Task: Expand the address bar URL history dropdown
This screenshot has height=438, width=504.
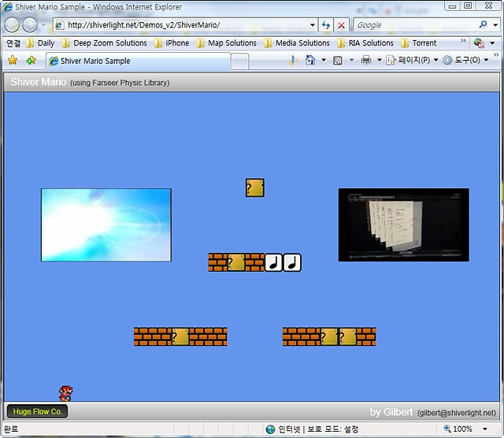Action: (x=313, y=25)
